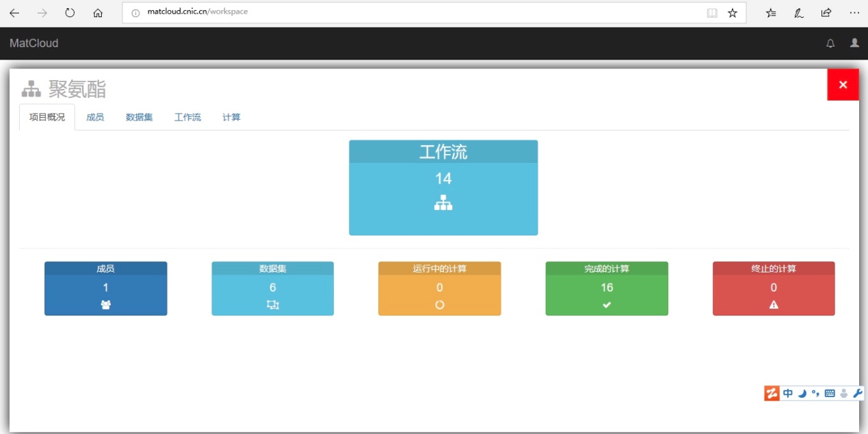Click the terminated warning triangle icon
This screenshot has height=434, width=868.
pyautogui.click(x=774, y=305)
